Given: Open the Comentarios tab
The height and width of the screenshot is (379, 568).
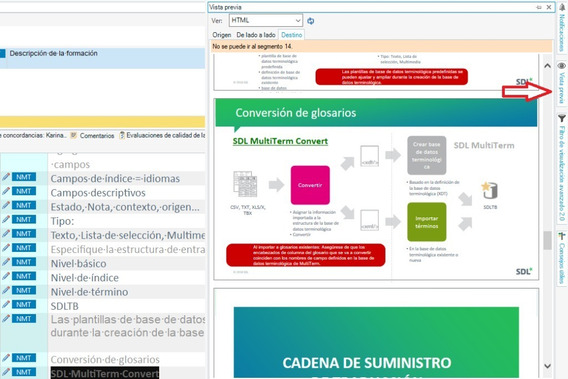Looking at the screenshot, I should (93, 136).
